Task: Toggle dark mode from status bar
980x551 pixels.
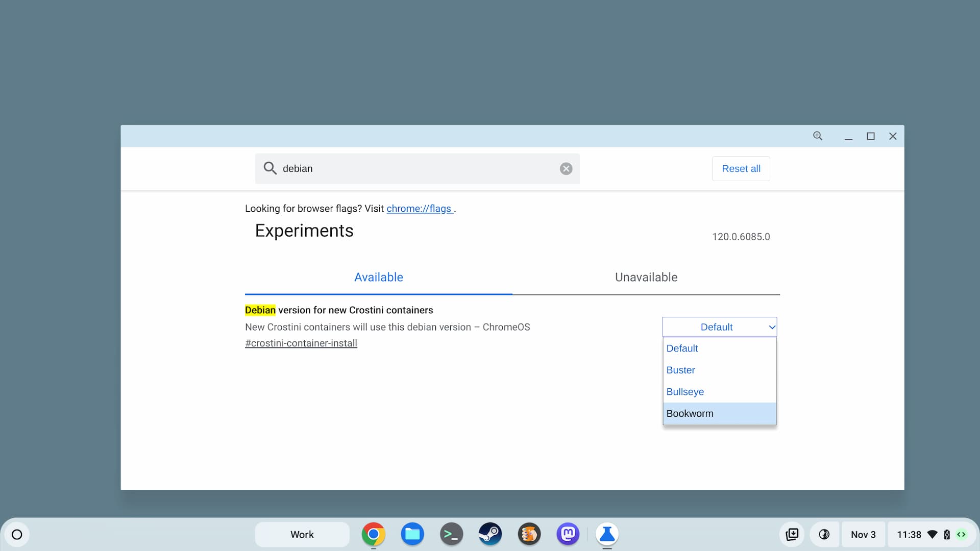Action: tap(824, 534)
